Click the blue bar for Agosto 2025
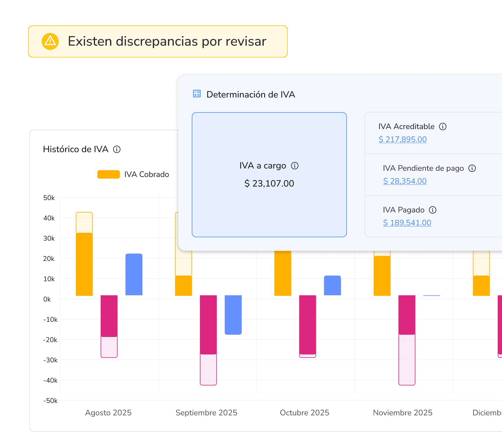The width and height of the screenshot is (502, 448). (x=134, y=274)
